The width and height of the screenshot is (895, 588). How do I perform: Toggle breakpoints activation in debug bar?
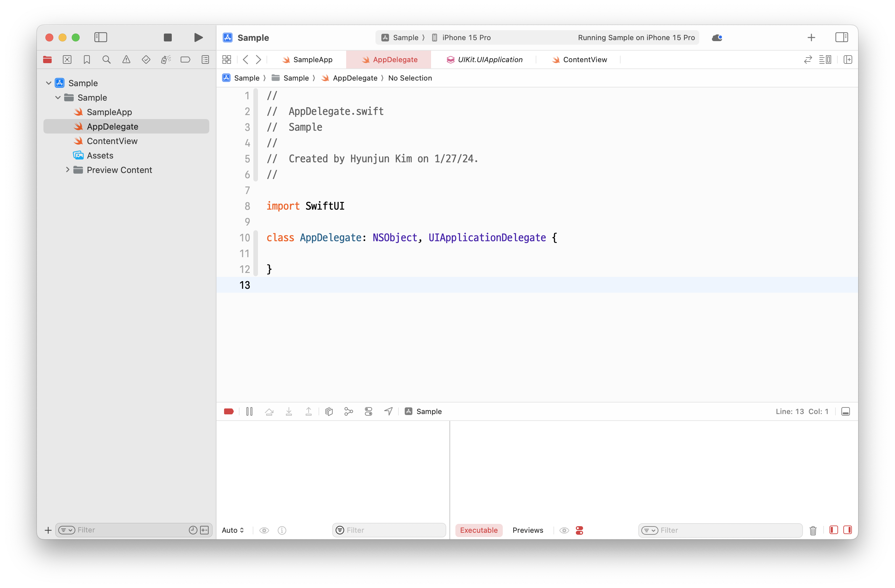[229, 411]
